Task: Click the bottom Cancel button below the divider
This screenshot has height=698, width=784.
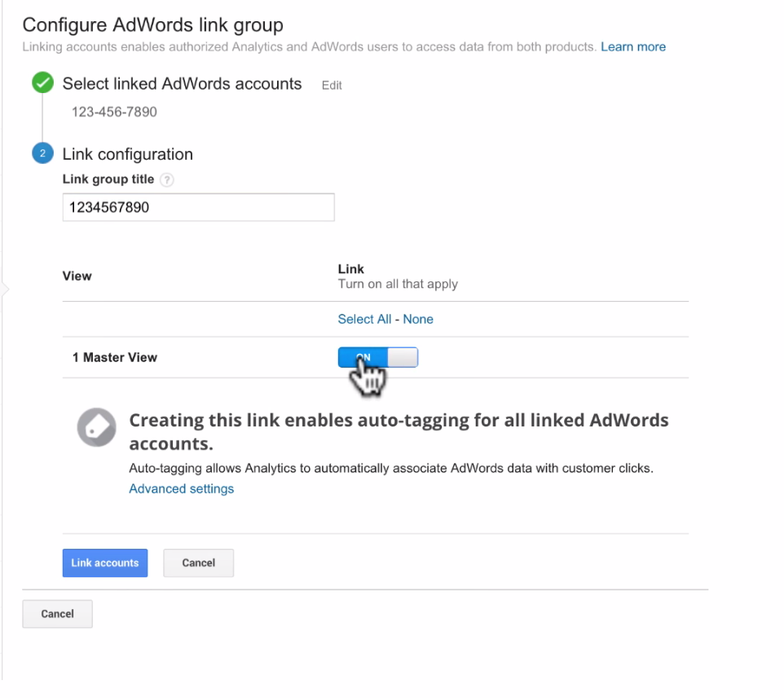Action: click(x=58, y=614)
